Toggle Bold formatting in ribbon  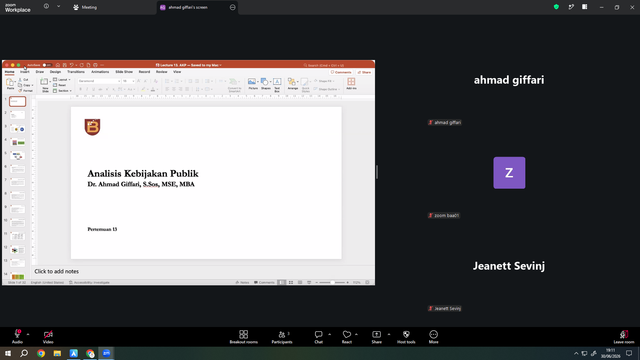point(80,89)
